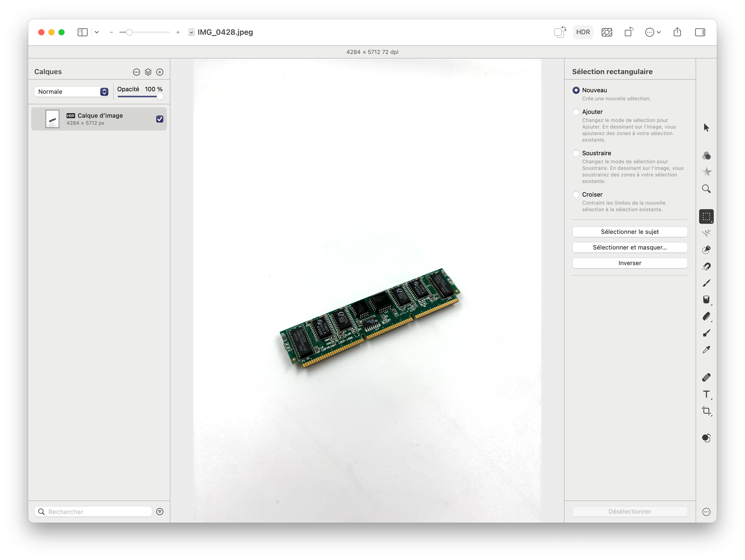Open layer options ellipsis in Calques header
Viewport: 745px width, 560px height.
point(136,72)
